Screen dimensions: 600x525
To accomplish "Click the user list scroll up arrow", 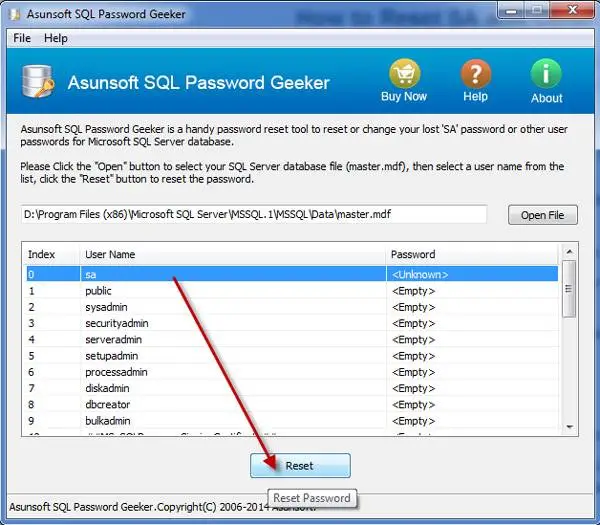I will pyautogui.click(x=569, y=252).
